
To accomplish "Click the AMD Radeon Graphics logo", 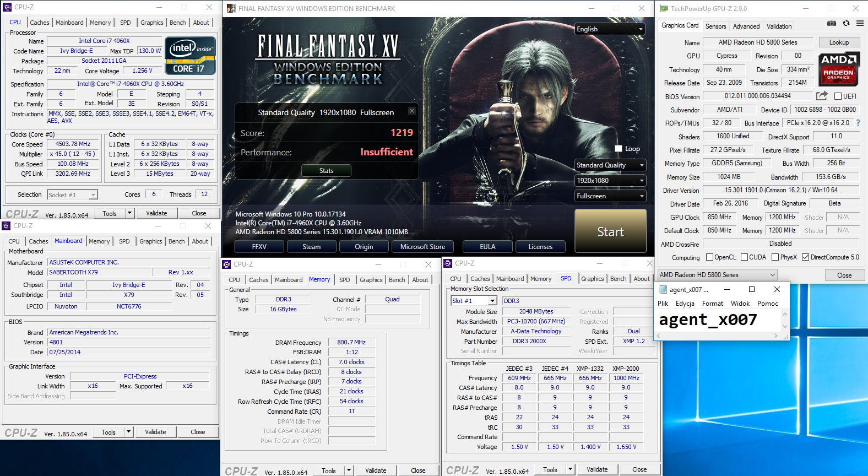I will (838, 69).
